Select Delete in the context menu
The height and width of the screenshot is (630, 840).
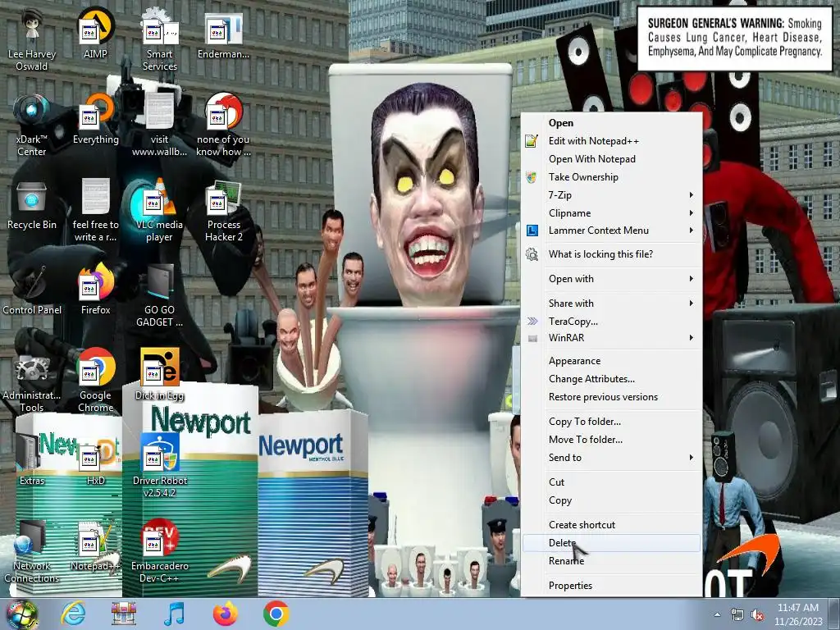pos(611,543)
